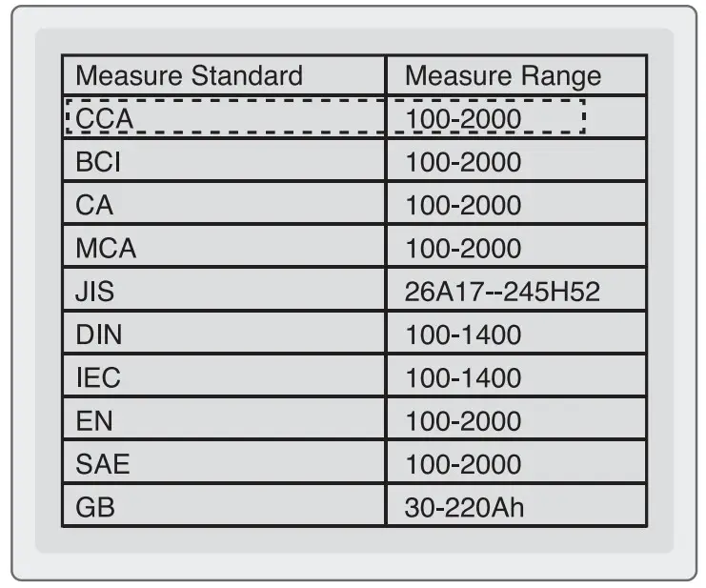Choose the JIS standard entry
The width and height of the screenshot is (706, 588).
tap(95, 292)
